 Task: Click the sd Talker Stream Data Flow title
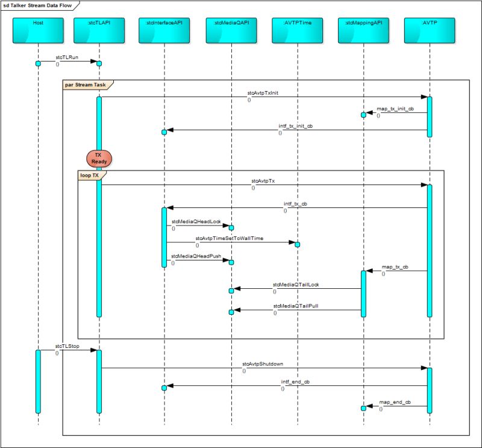click(36, 5)
